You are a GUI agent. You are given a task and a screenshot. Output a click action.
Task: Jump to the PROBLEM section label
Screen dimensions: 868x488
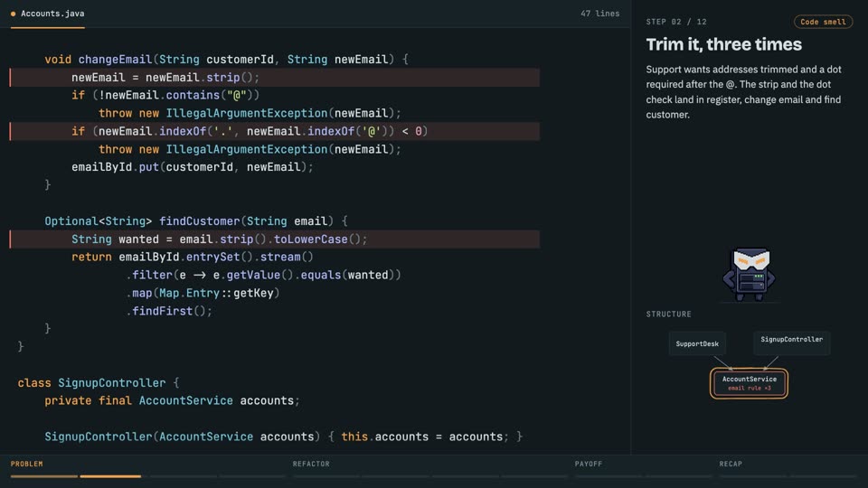26,464
